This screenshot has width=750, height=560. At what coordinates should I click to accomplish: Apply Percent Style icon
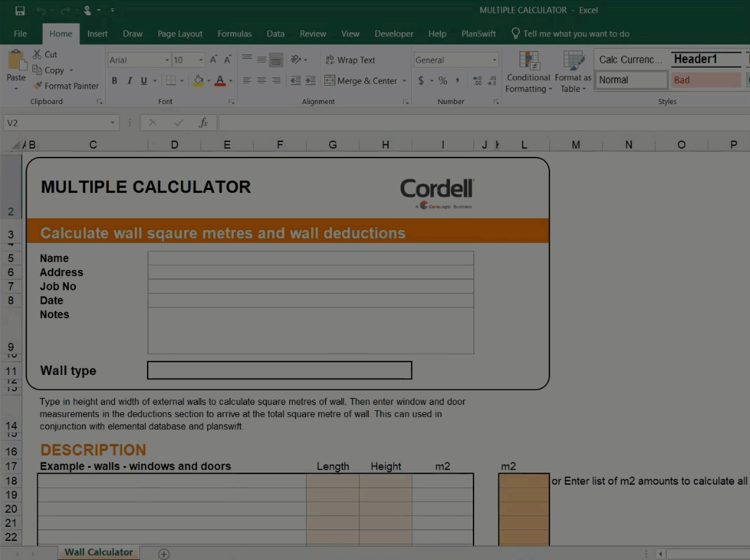click(443, 80)
